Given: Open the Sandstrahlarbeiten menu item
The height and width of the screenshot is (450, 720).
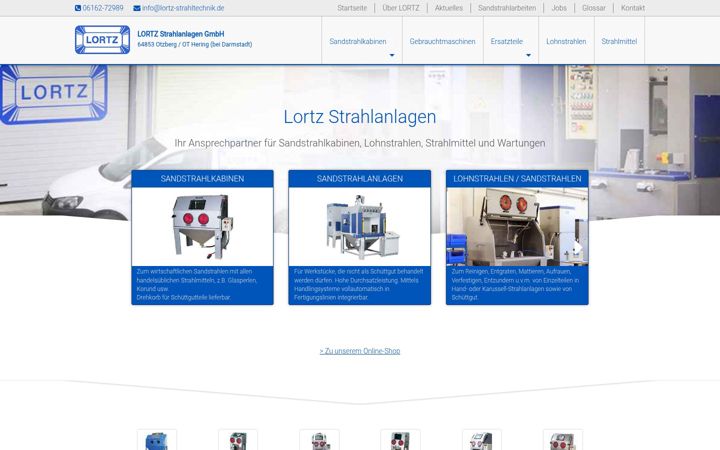Looking at the screenshot, I should coord(507,8).
